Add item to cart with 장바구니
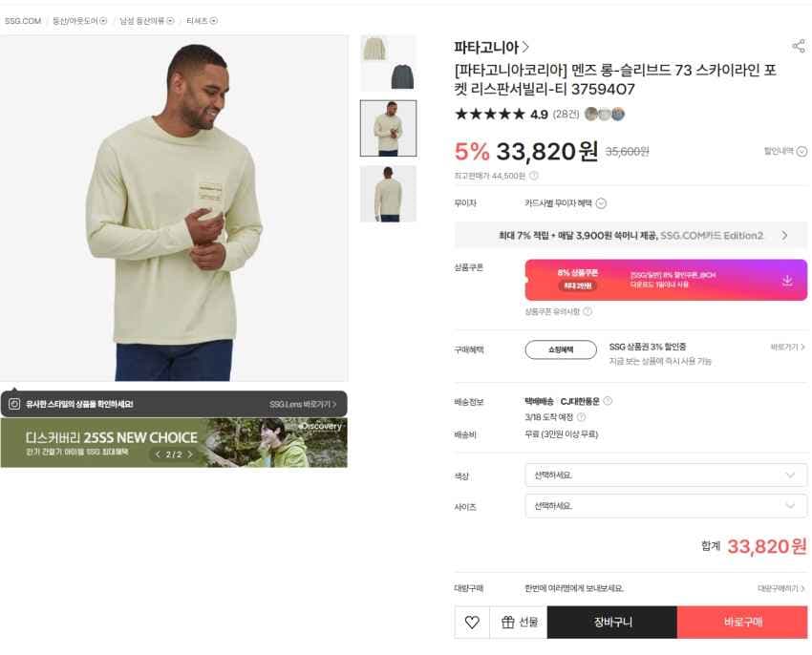Screen dimensions: 812x655 pos(612,623)
